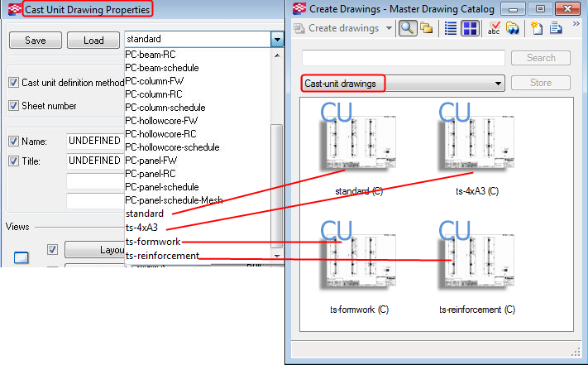The width and height of the screenshot is (588, 365).
Task: Pick ts-formwork entry in dropdown list
Action: [153, 242]
